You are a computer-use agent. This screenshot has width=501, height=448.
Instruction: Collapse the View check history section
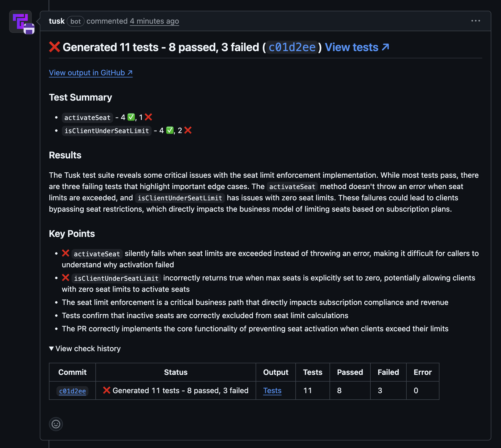click(x=85, y=349)
